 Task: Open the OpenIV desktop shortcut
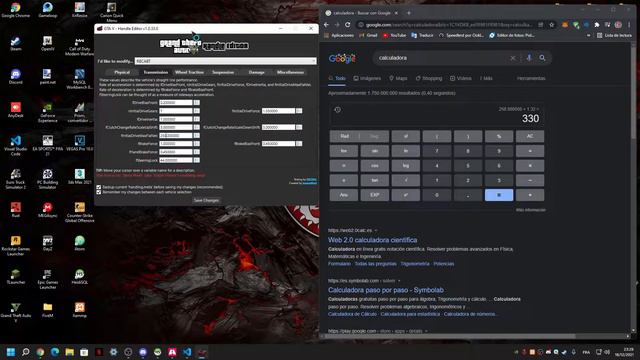(47, 43)
